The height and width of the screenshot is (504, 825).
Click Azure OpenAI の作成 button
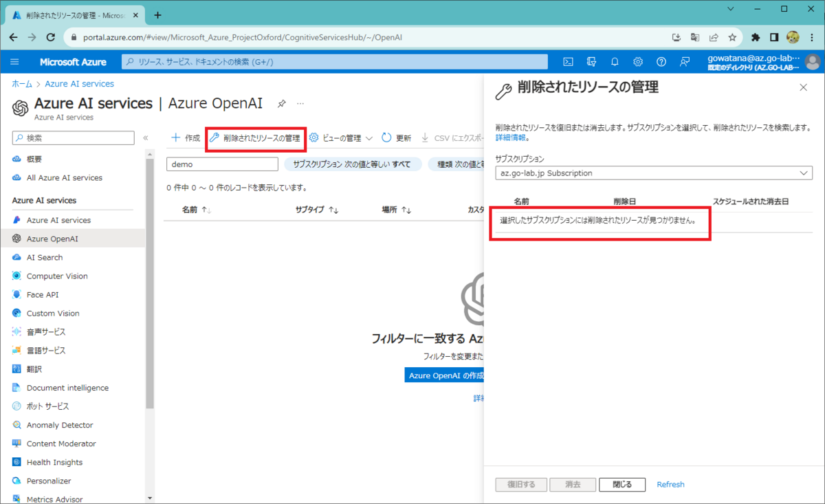[444, 375]
